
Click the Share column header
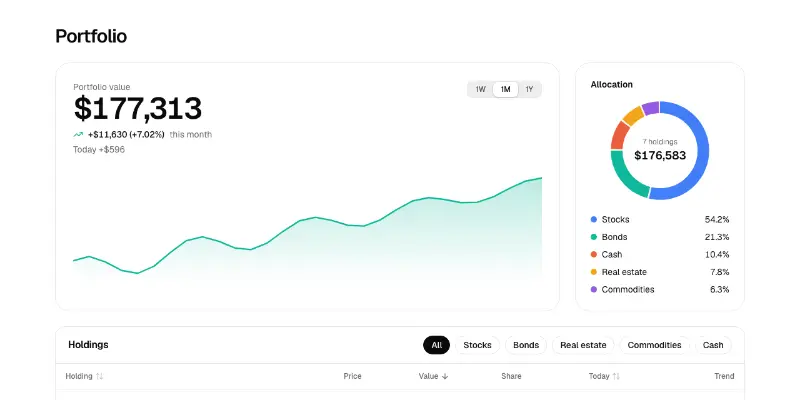pos(511,376)
